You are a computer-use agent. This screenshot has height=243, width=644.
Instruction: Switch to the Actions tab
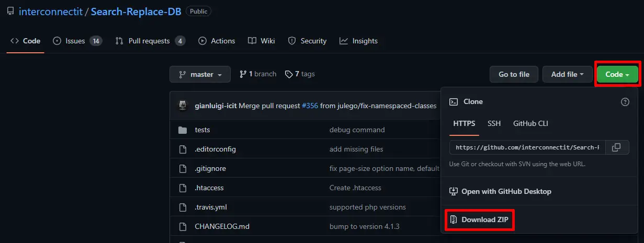[x=217, y=41]
